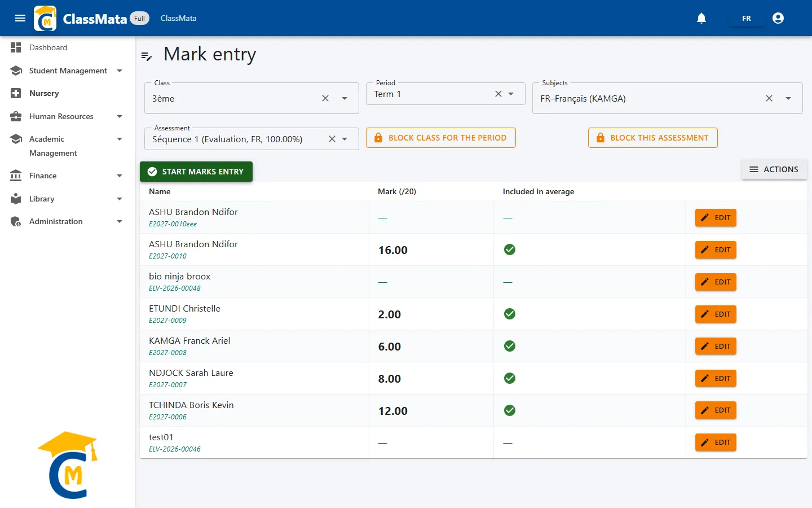Open the notifications bell
The image size is (812, 508).
click(x=701, y=18)
